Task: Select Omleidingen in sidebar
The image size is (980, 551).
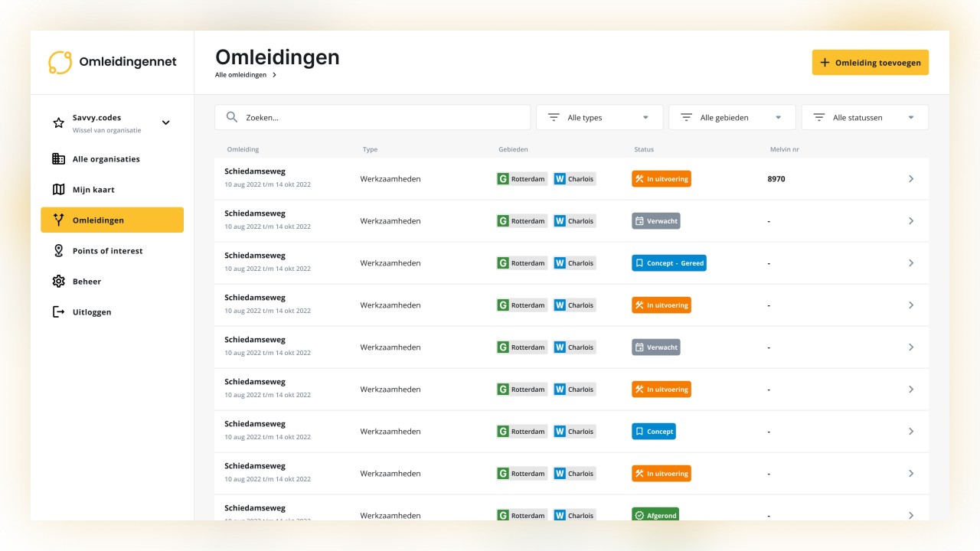Action: pyautogui.click(x=112, y=220)
